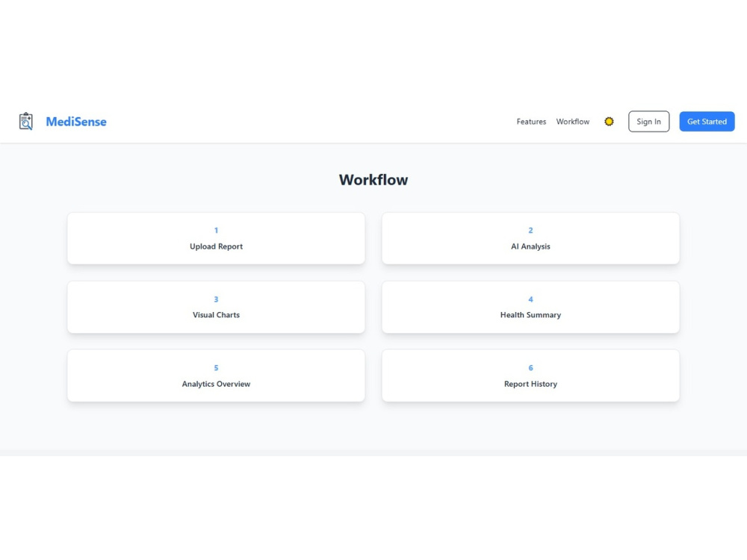Click the Get Started button
Screen dimensions: 747x560
[x=707, y=122]
